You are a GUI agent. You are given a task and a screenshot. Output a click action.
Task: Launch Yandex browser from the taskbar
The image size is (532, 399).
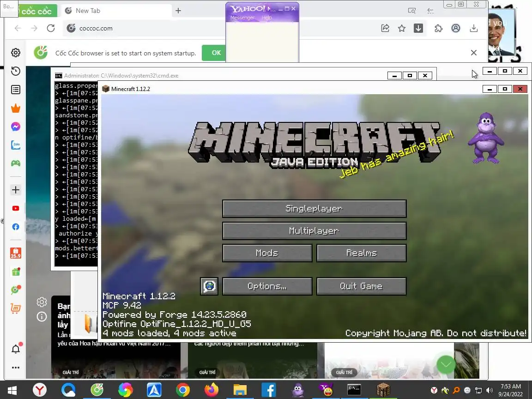coord(40,390)
